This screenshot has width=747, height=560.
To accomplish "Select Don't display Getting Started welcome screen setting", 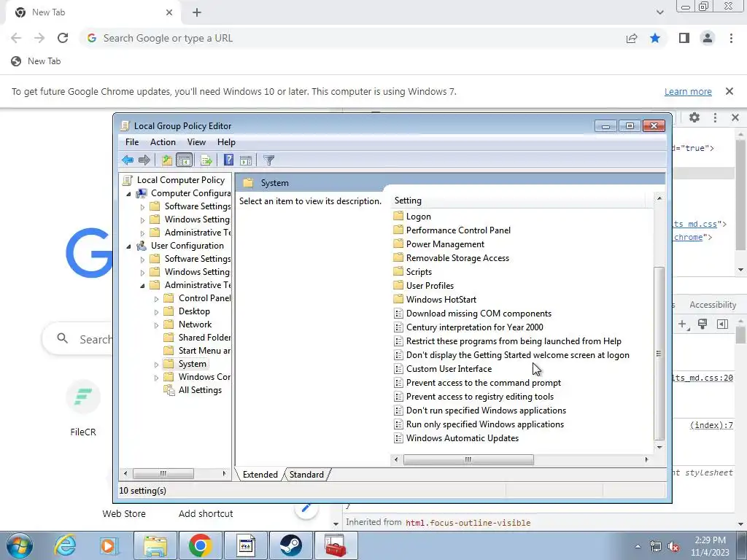I will [517, 355].
